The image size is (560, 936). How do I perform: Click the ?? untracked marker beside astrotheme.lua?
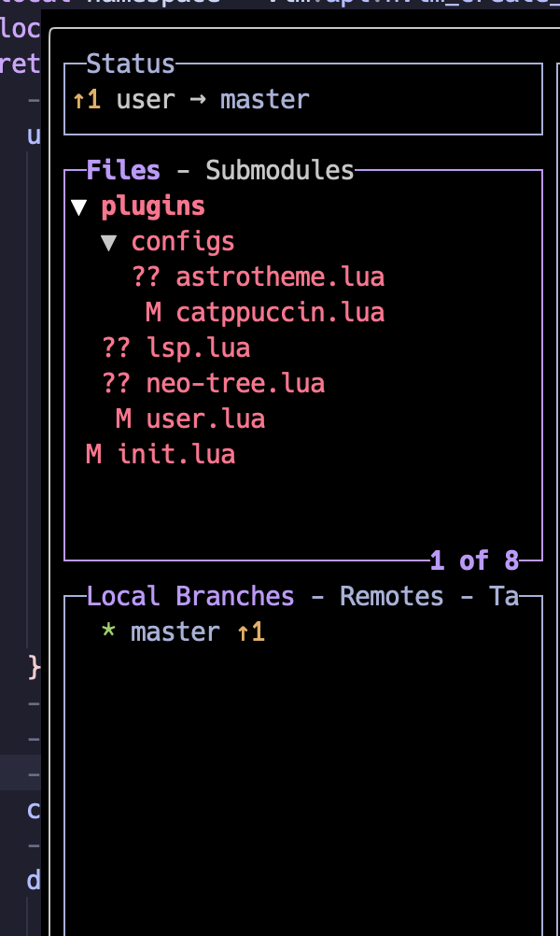[141, 277]
